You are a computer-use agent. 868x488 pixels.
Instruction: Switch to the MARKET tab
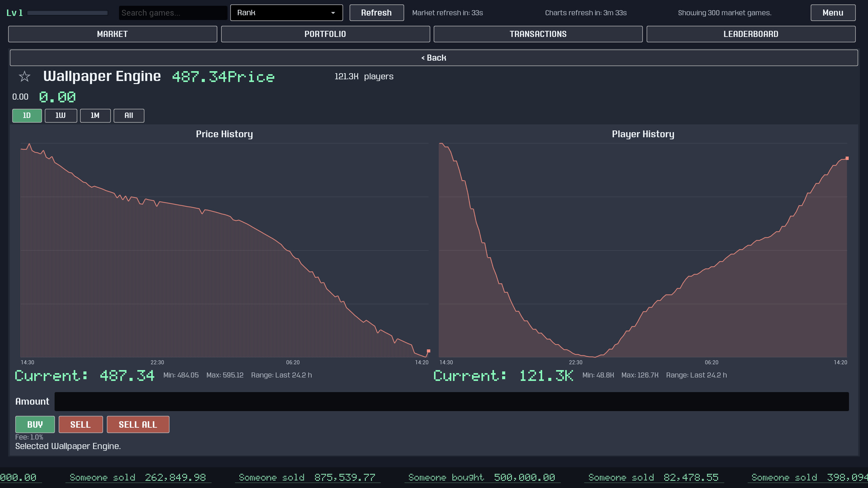[x=113, y=34]
